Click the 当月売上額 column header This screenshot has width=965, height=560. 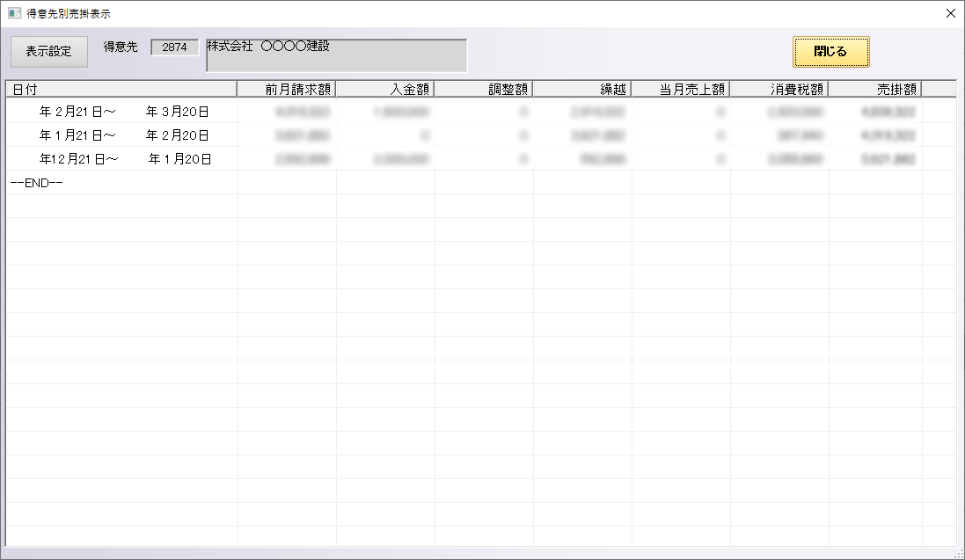pos(681,89)
